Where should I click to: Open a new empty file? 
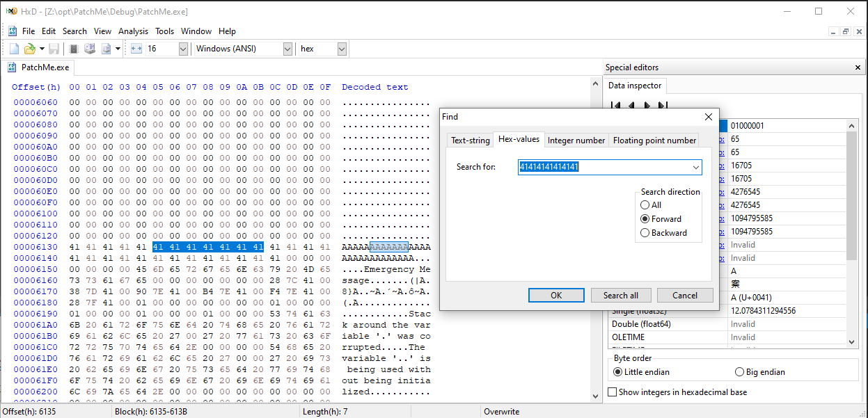coord(13,48)
